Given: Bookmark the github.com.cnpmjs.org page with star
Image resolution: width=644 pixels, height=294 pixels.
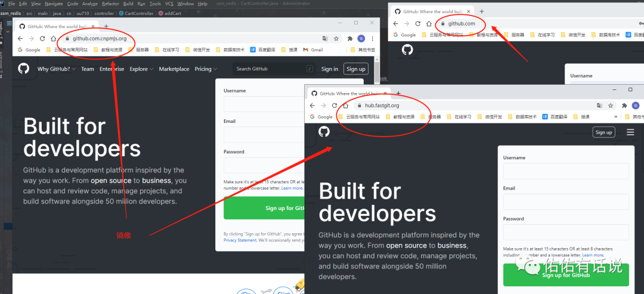Looking at the screenshot, I should (336, 39).
